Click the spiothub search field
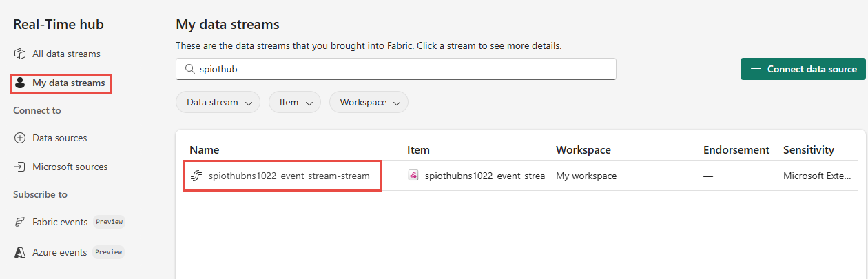This screenshot has height=279, width=868. pyautogui.click(x=396, y=69)
